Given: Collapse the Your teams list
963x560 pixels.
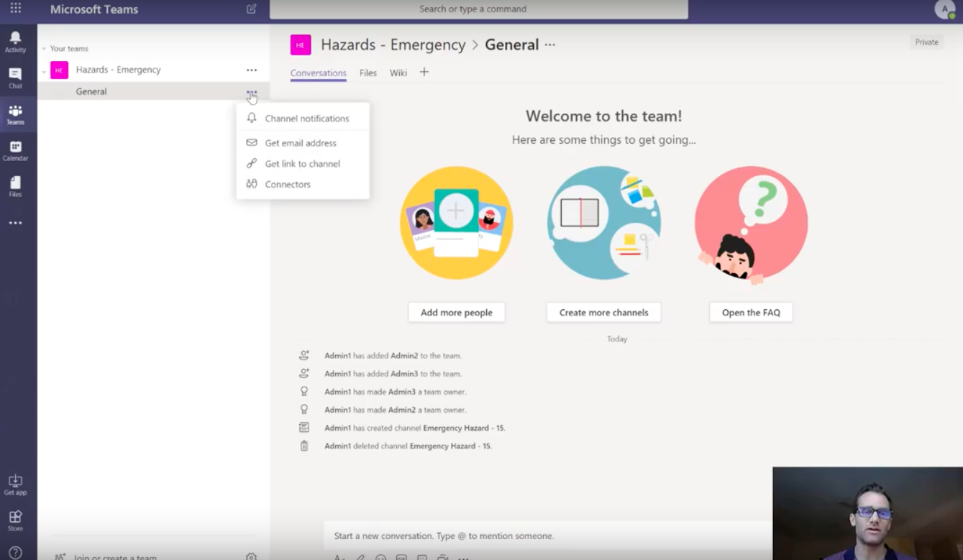Looking at the screenshot, I should 44,49.
